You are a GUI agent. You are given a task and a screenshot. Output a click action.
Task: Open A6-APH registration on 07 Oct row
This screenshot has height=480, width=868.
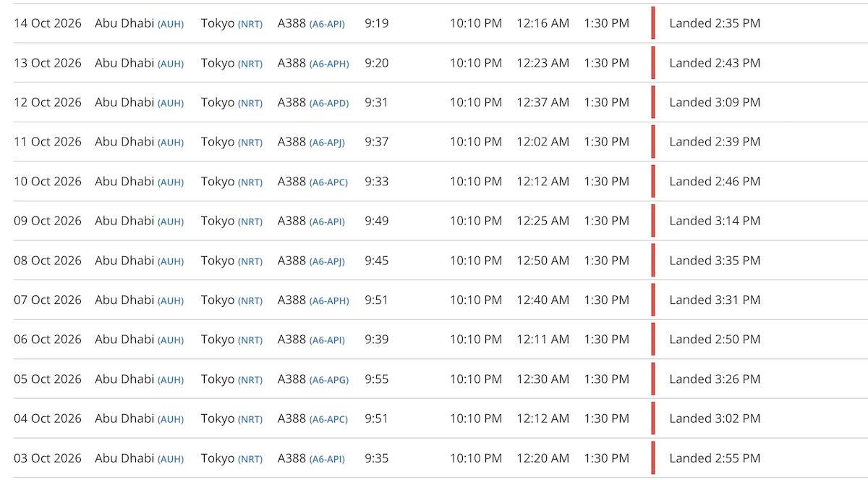coord(329,300)
